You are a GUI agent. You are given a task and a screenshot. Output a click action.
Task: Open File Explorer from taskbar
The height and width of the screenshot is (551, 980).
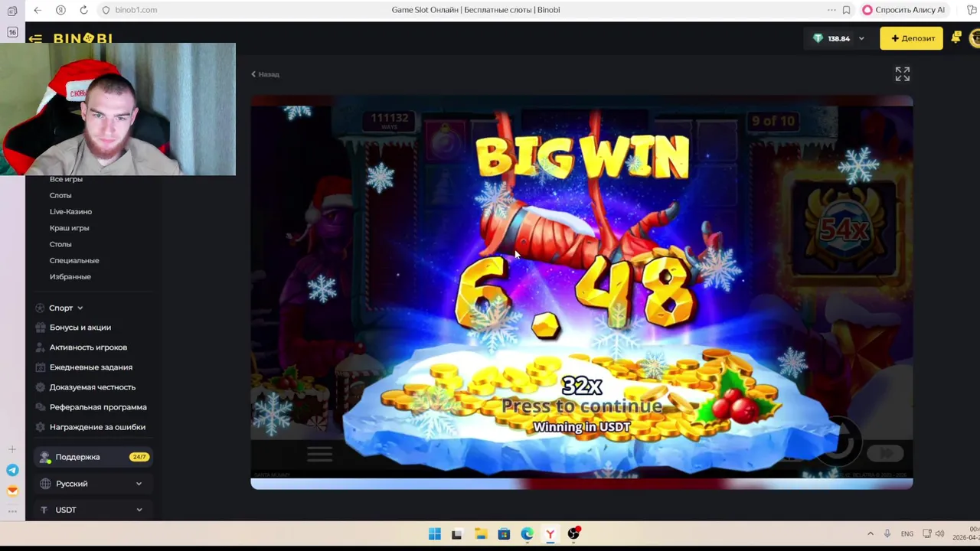pyautogui.click(x=481, y=534)
